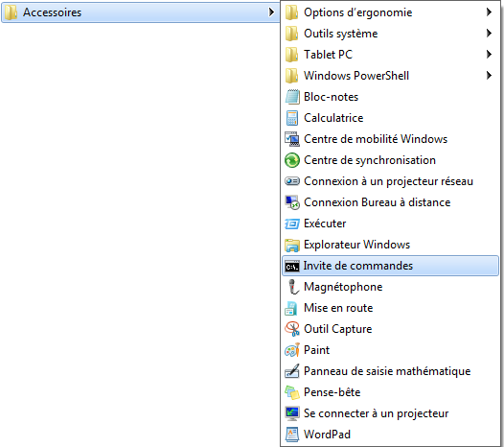Click the Paint palette icon

coord(292,350)
